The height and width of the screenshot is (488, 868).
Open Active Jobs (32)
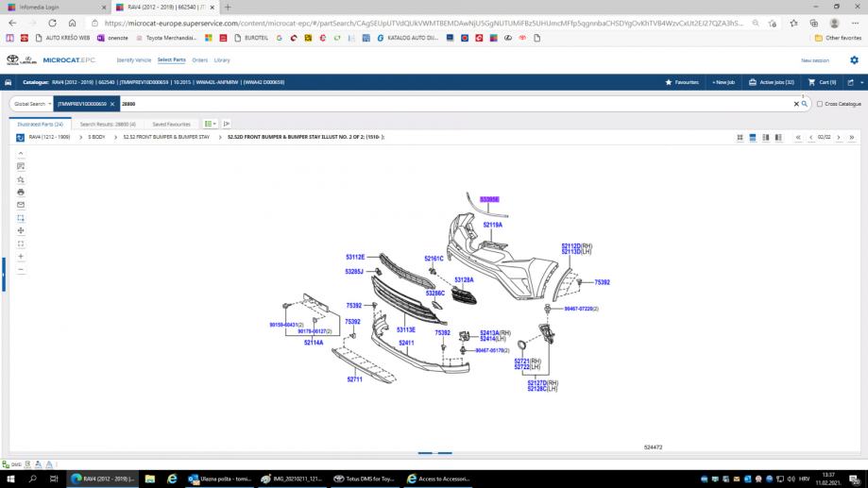point(771,82)
